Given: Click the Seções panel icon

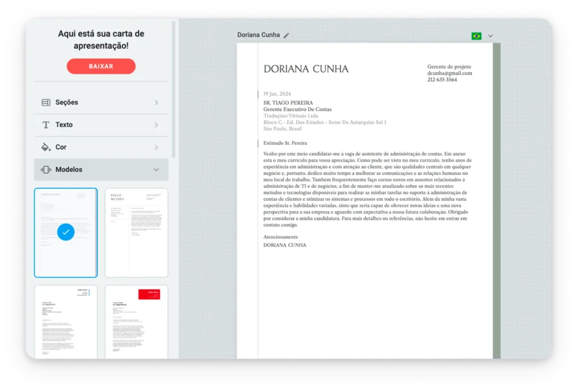Looking at the screenshot, I should pos(46,103).
